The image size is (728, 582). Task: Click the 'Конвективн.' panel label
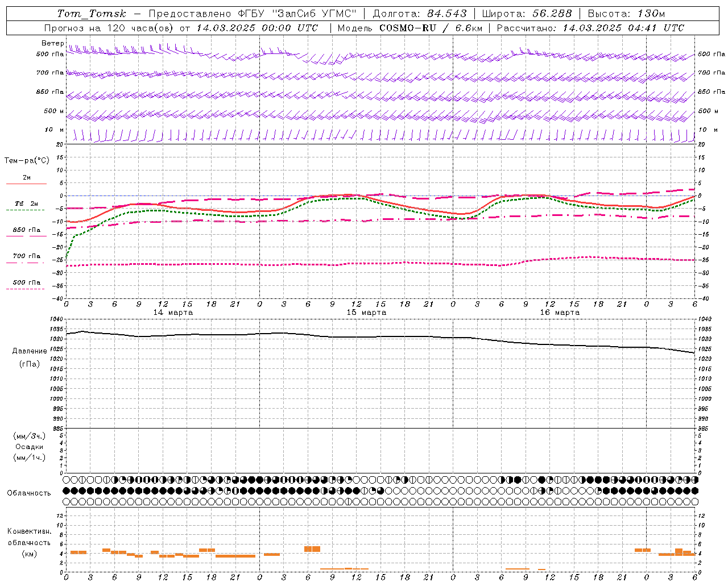point(30,531)
